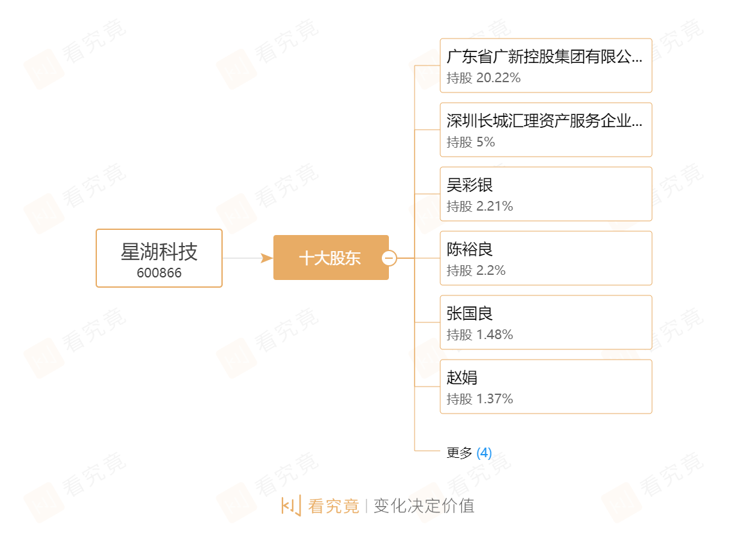
Task: Click the 持股 5% shareholding label
Action: pos(471,142)
